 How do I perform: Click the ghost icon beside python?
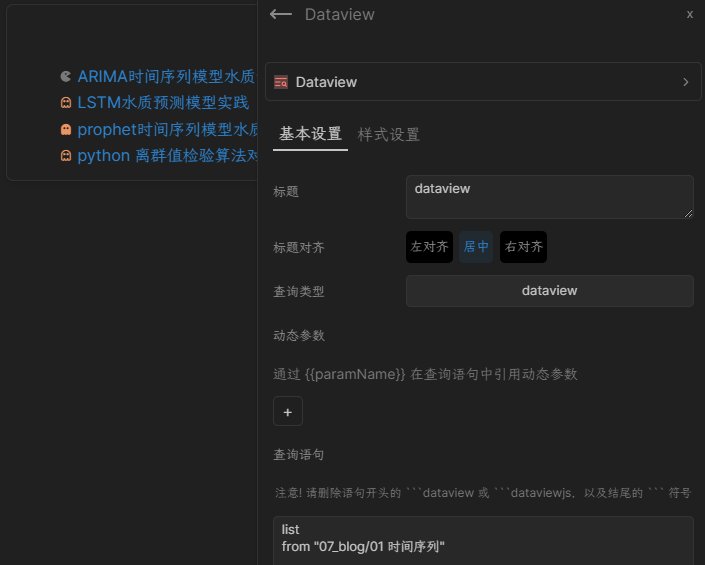[x=66, y=156]
